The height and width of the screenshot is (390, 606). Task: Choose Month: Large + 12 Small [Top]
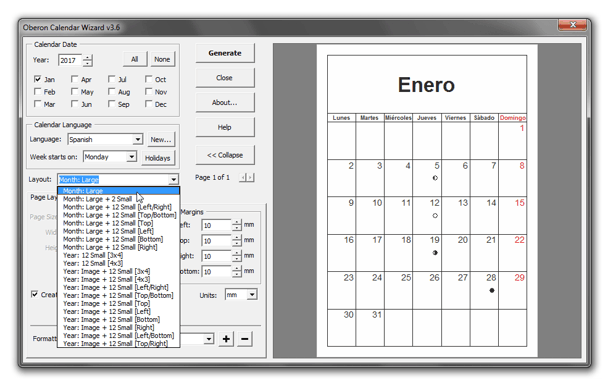coord(119,223)
